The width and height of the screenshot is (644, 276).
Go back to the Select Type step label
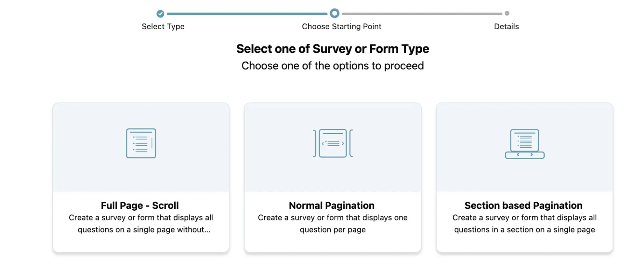pos(163,26)
